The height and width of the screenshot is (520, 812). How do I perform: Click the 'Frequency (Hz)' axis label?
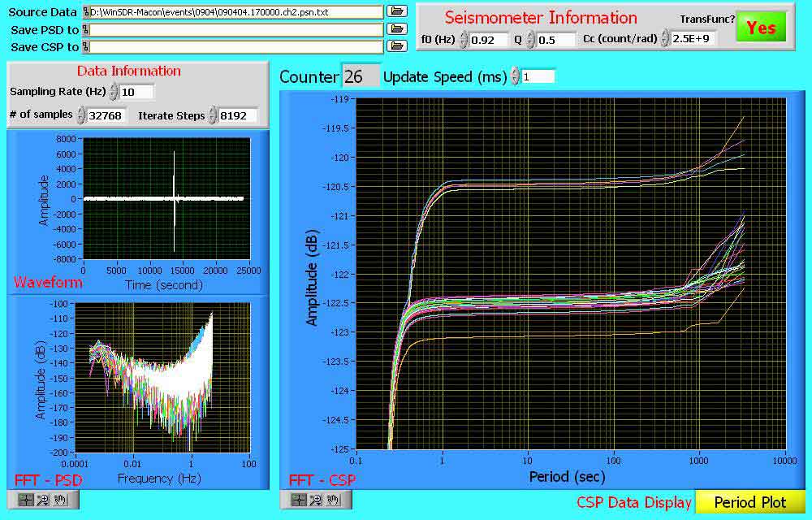(x=159, y=478)
